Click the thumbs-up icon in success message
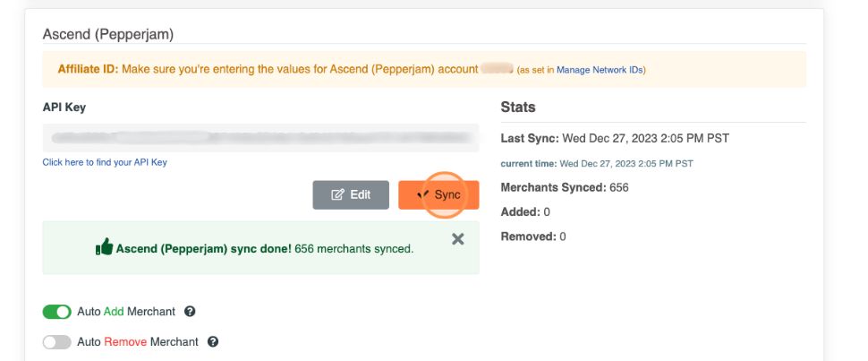868x361 pixels. point(104,248)
